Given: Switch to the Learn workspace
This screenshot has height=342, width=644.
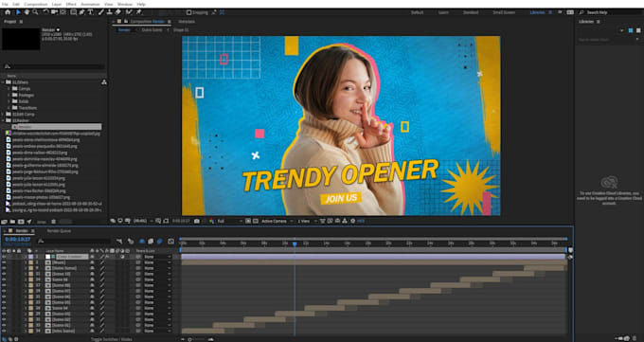Looking at the screenshot, I should click(x=443, y=12).
